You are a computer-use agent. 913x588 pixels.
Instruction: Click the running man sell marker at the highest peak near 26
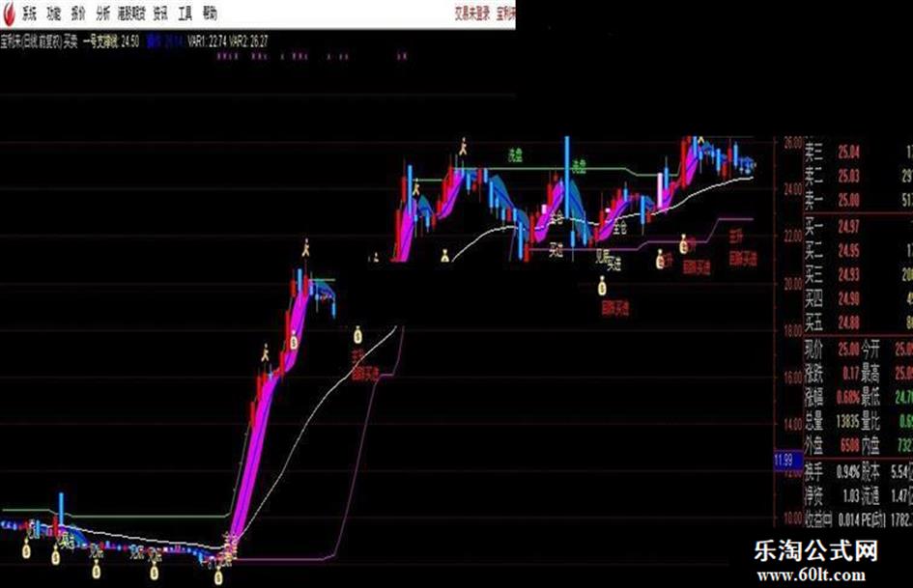463,146
